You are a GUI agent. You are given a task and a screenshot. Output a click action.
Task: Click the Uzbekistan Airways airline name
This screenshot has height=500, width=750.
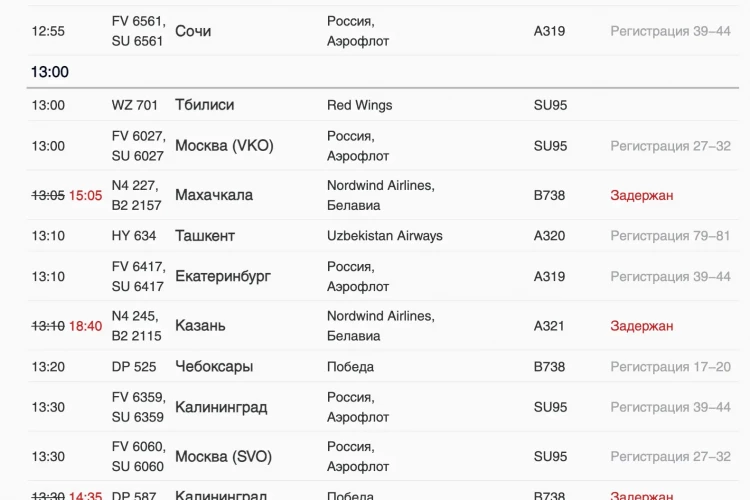(x=385, y=236)
